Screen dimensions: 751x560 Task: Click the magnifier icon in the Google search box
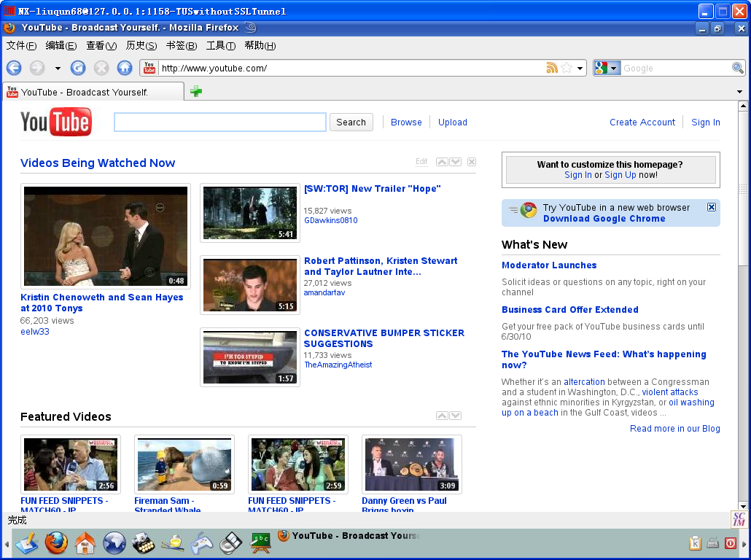click(x=738, y=68)
